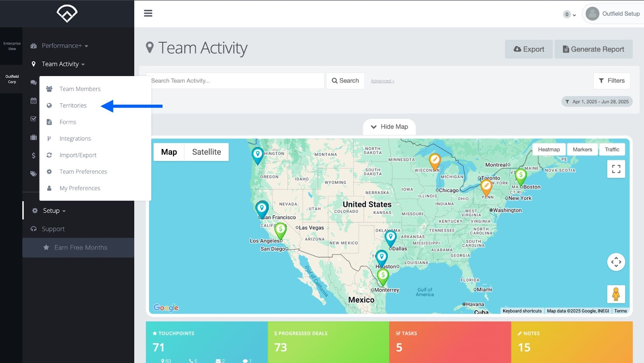Click the user avatar icon
This screenshot has height=363, width=644.
point(592,14)
